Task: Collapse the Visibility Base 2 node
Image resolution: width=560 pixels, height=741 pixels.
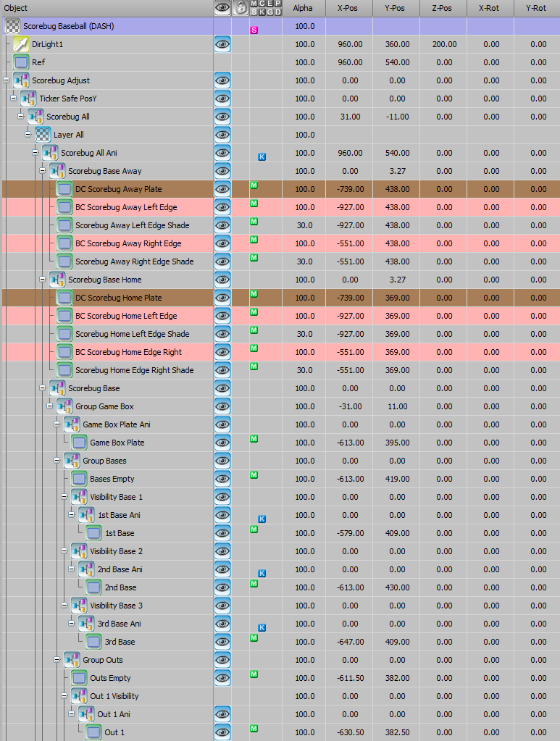Action: click(x=64, y=551)
